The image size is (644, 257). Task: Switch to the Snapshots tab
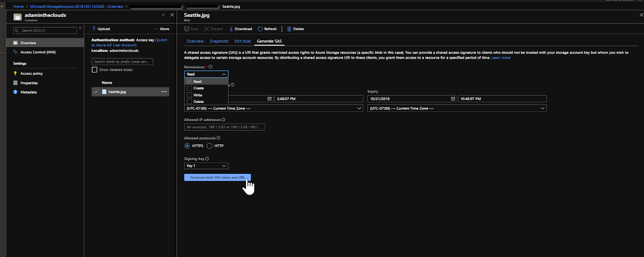219,41
